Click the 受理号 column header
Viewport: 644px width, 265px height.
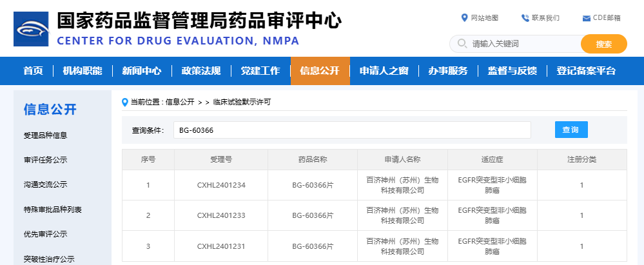(x=221, y=159)
